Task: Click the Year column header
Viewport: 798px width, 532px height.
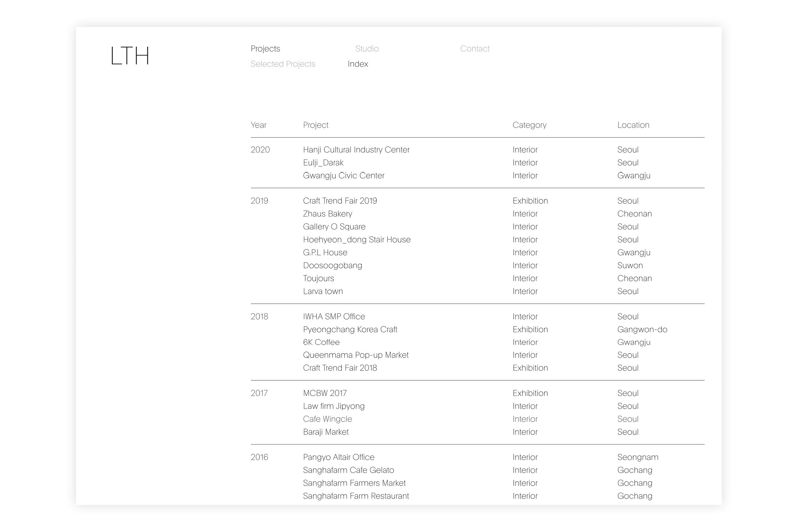Action: click(x=258, y=125)
